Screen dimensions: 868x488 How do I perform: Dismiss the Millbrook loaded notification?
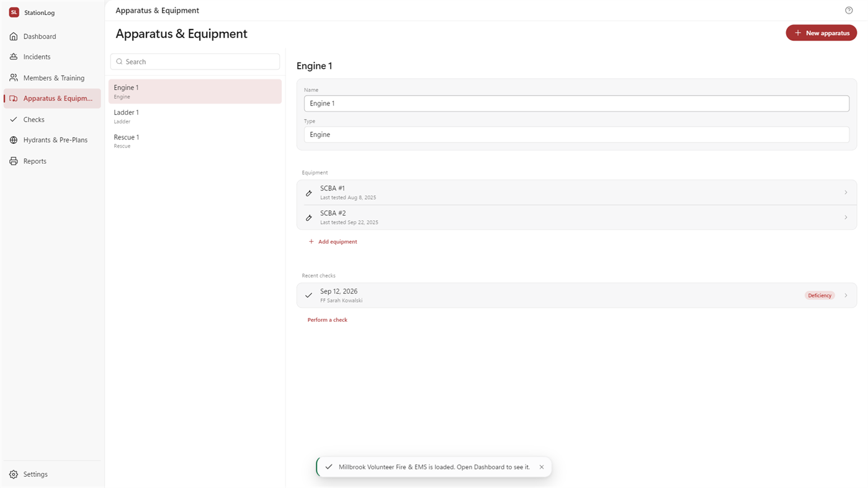542,467
